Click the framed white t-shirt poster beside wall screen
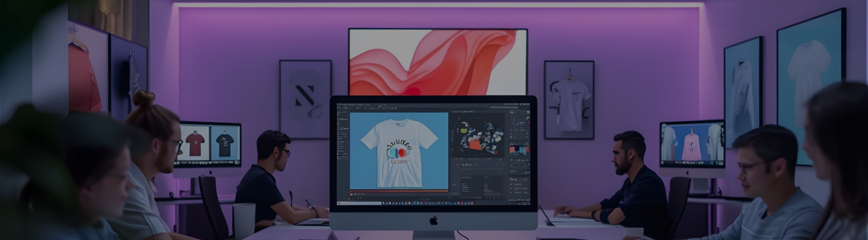Viewport: 868px width, 240px height. (x=568, y=99)
